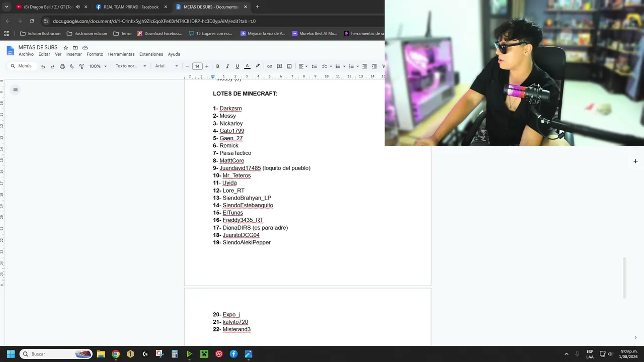
Task: Click the Windows Start button
Action: (11, 354)
